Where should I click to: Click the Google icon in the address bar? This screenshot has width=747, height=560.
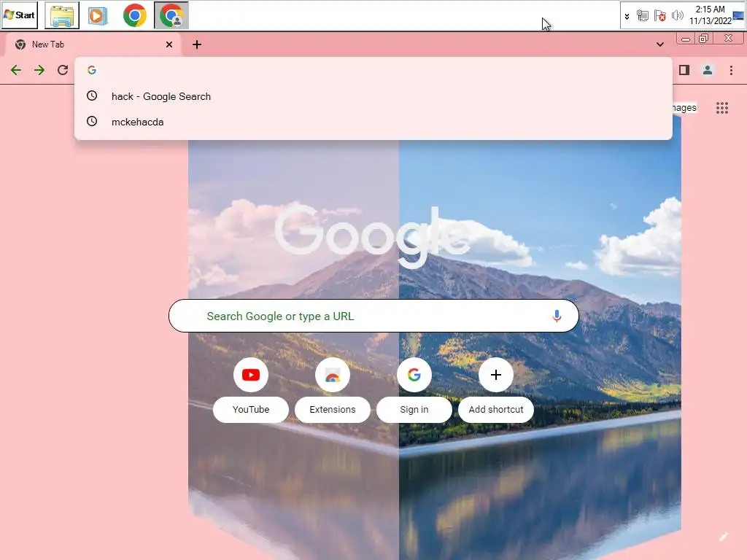(x=92, y=70)
